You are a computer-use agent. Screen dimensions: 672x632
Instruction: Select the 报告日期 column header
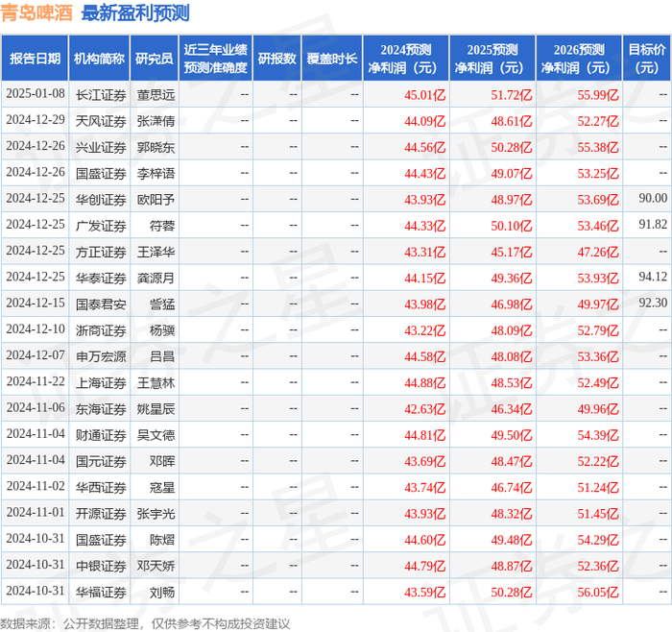[x=35, y=59]
